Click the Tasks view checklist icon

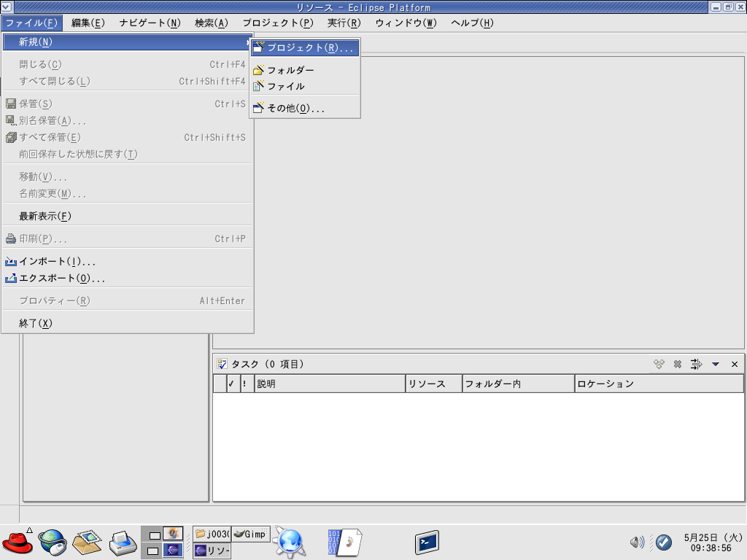coord(222,365)
